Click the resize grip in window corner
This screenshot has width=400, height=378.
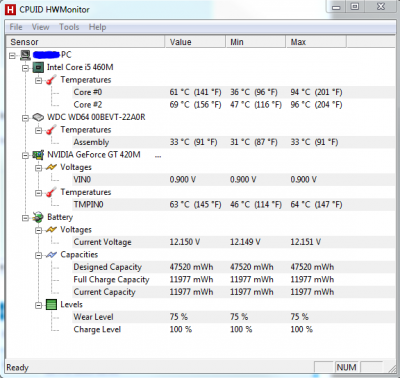coord(392,369)
